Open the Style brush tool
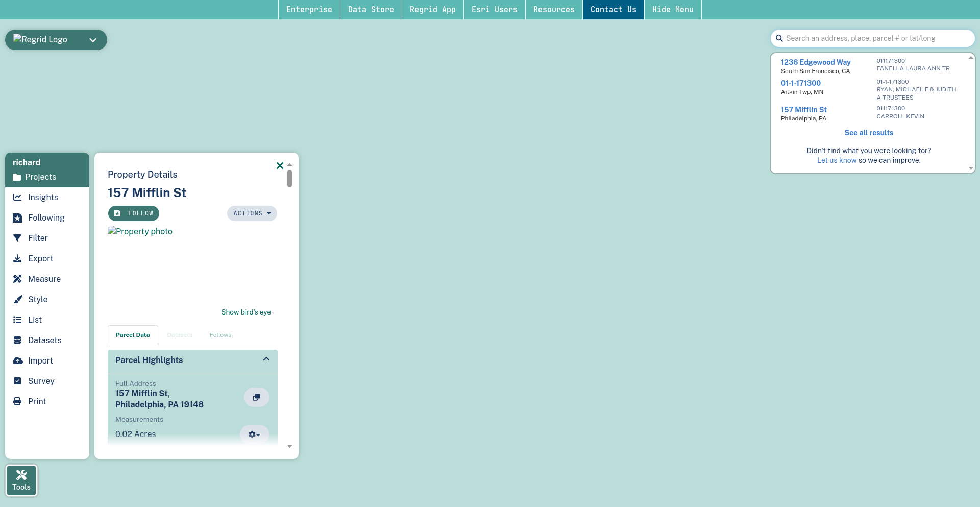 coord(17,299)
